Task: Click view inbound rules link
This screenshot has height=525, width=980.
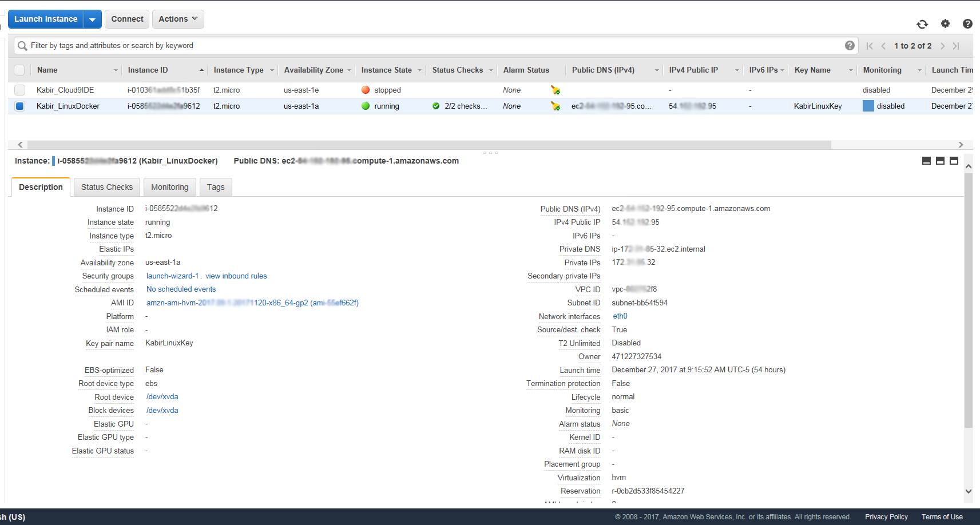Action: point(236,276)
